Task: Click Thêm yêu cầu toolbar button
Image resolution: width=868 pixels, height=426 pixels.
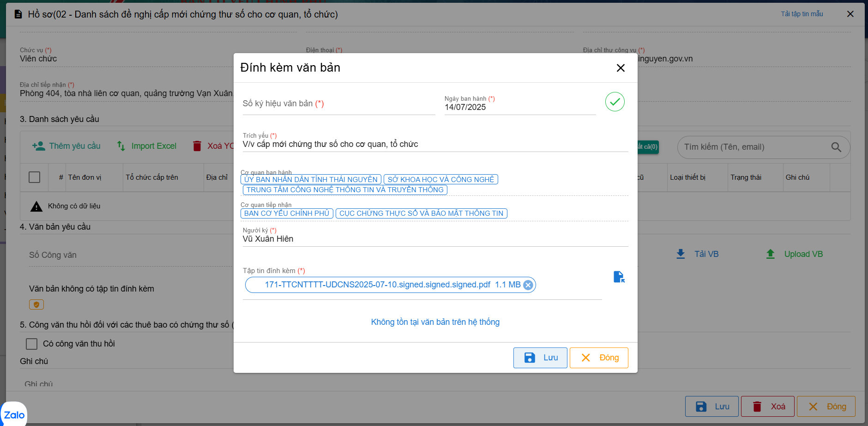Action: click(x=66, y=146)
